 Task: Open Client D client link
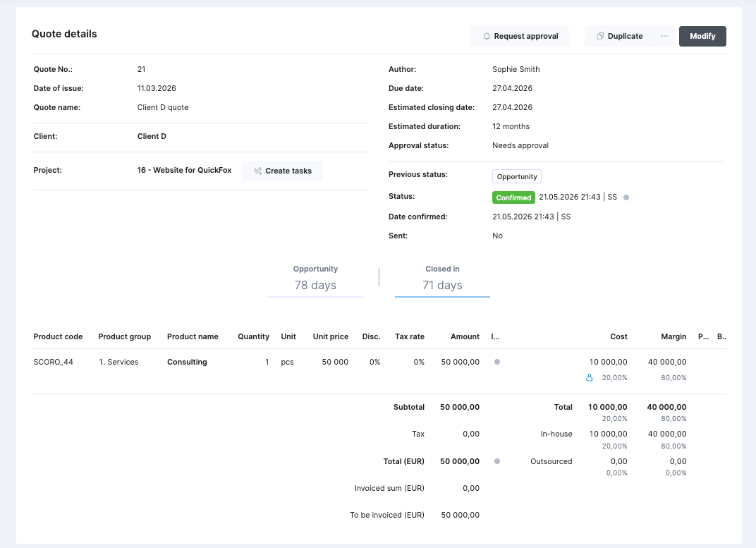click(x=152, y=136)
